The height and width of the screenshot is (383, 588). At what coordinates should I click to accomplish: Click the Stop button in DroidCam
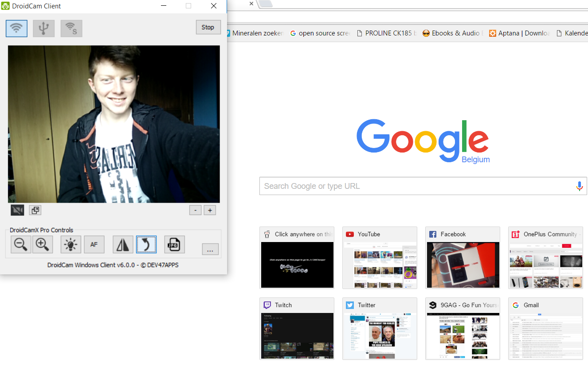point(208,27)
